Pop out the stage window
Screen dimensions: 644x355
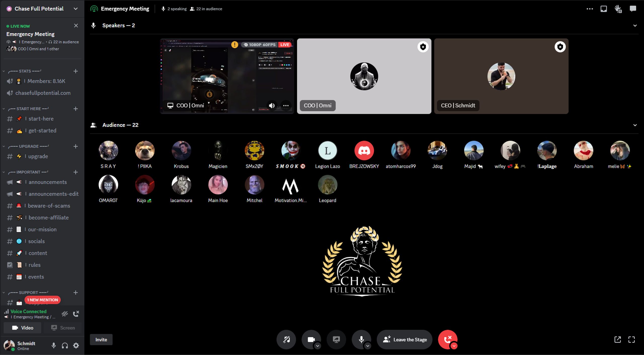tap(618, 340)
